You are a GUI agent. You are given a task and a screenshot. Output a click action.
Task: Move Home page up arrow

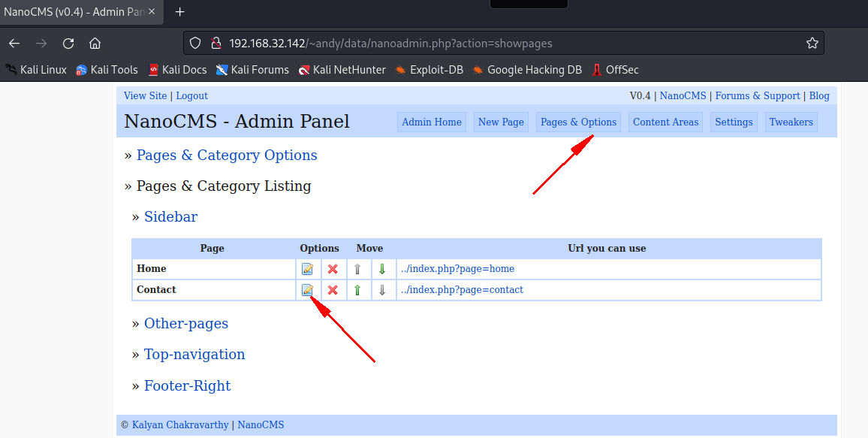coord(357,269)
